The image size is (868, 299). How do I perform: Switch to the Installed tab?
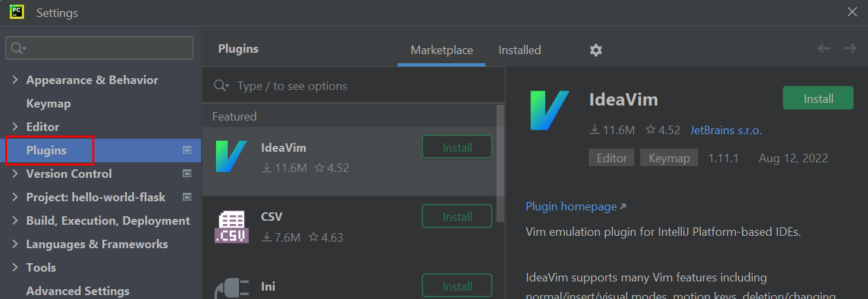point(519,50)
